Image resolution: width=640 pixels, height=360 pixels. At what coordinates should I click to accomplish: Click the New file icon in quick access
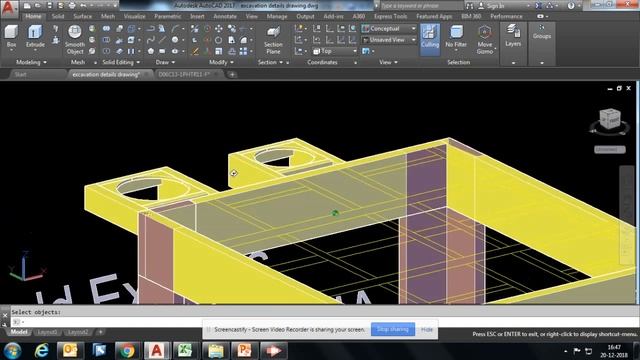pos(27,6)
